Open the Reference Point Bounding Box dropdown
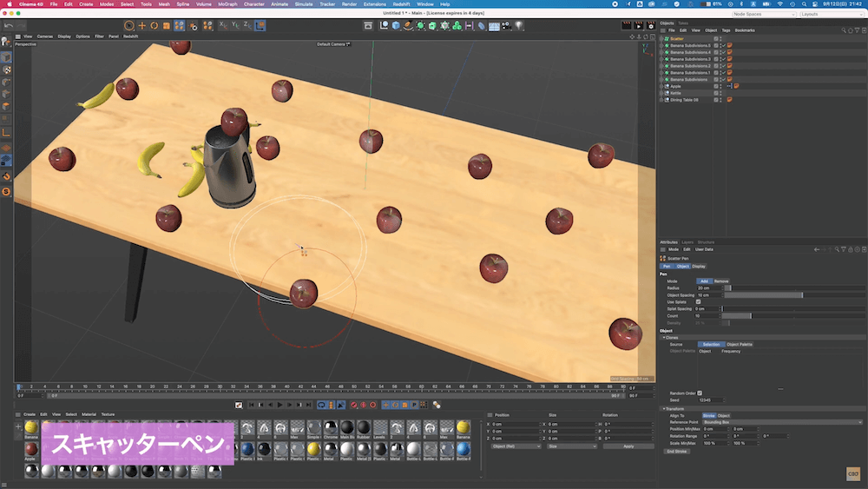This screenshot has width=868, height=489. 781,422
